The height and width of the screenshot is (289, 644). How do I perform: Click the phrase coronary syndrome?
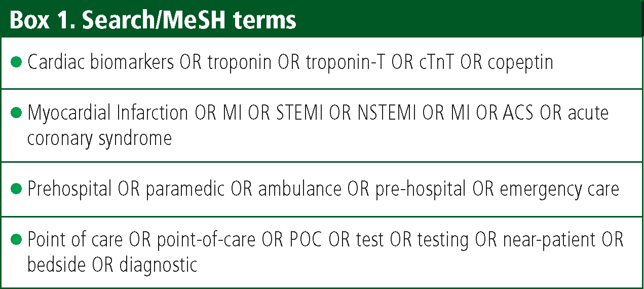(x=99, y=138)
